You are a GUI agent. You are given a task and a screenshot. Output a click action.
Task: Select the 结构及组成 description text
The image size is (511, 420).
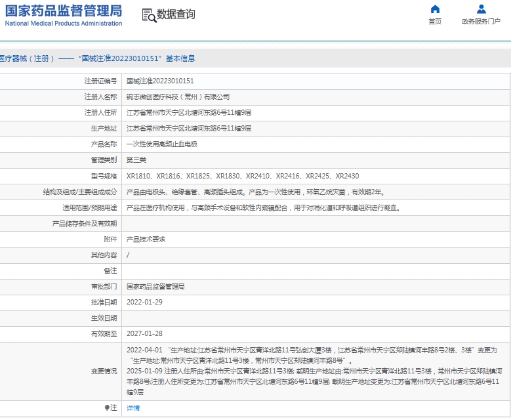[x=256, y=192]
